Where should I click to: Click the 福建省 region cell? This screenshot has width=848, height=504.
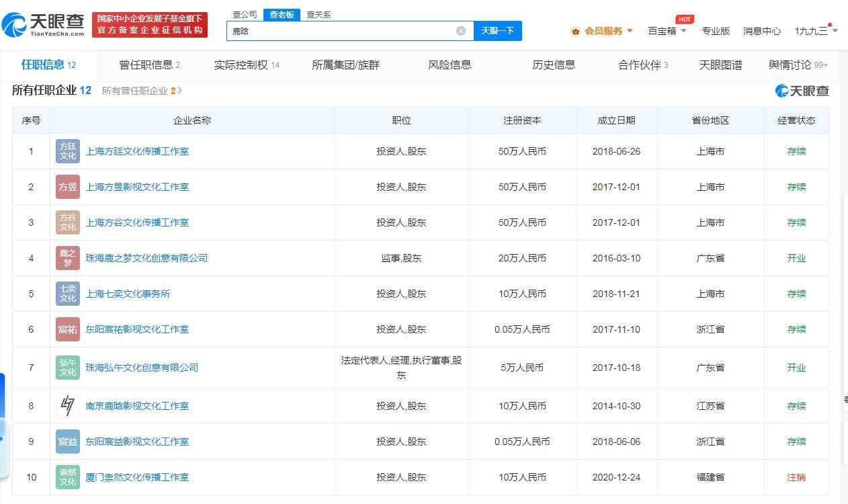coord(710,477)
